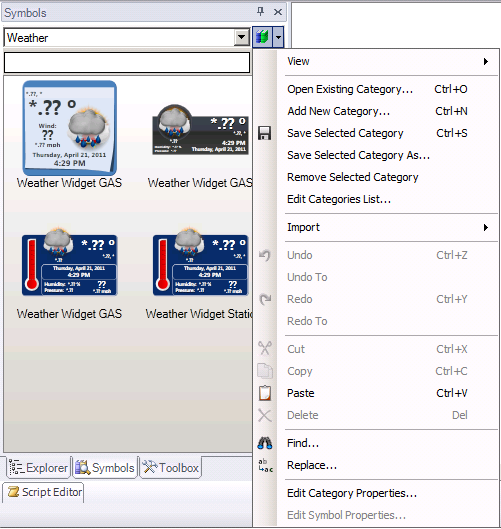Click Redo To menu item
Viewport: 501px width, 529px height.
click(375, 321)
